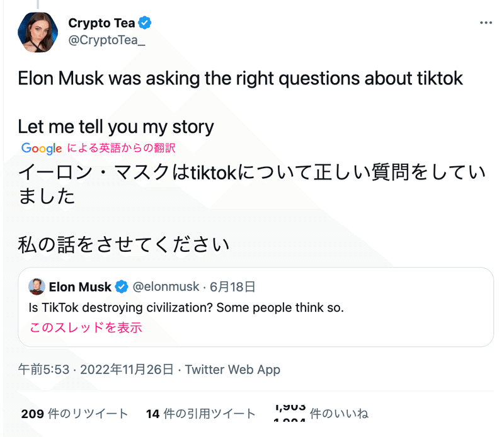
Task: Open the @elonmusk handle
Action: click(x=166, y=287)
